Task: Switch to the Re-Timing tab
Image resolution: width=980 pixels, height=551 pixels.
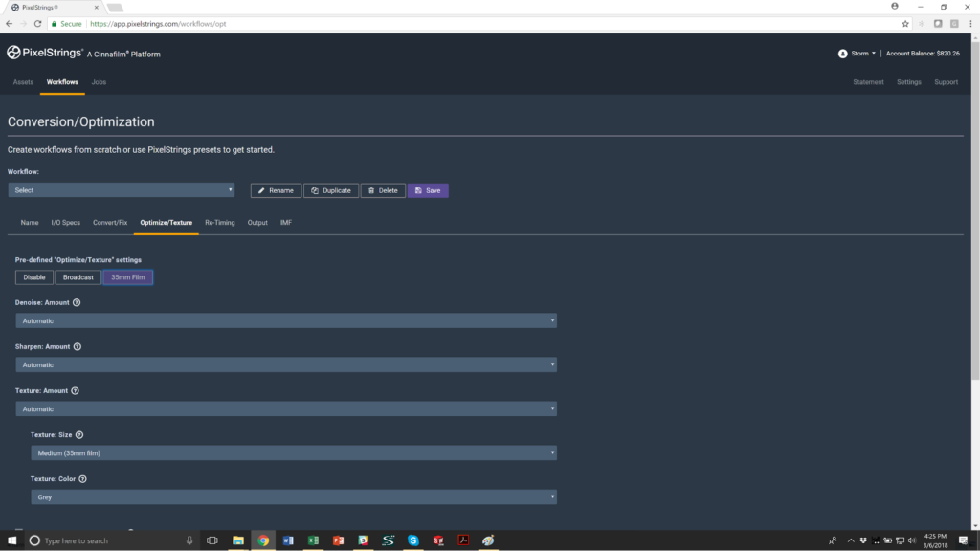Action: 220,222
